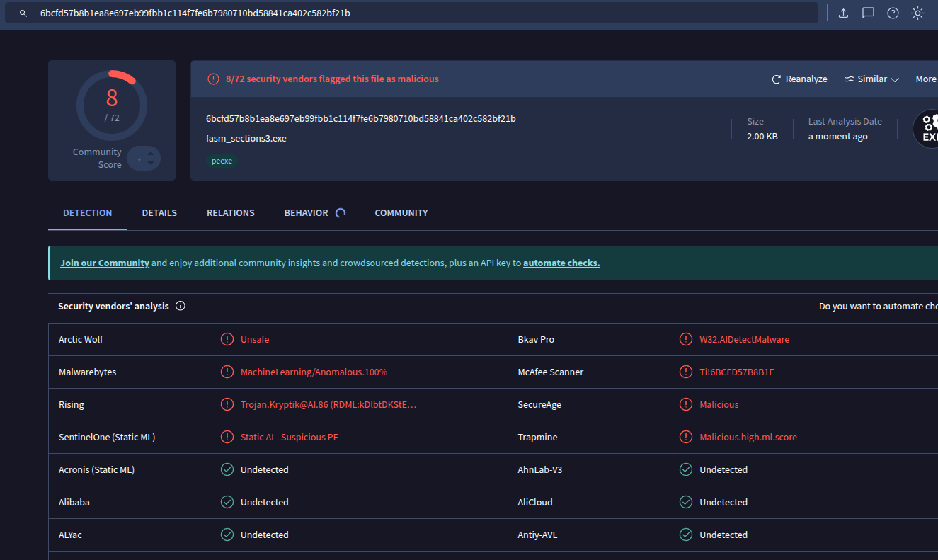Click the malicious alert icon in banner

pos(213,79)
